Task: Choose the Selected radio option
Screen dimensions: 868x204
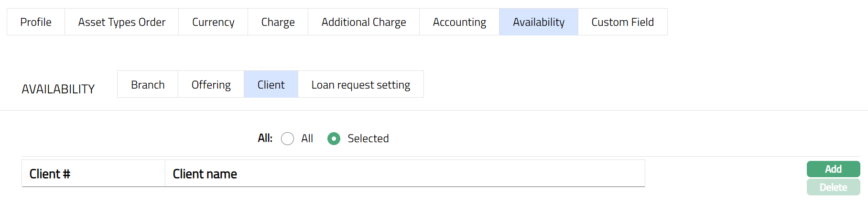Action: pyautogui.click(x=334, y=139)
